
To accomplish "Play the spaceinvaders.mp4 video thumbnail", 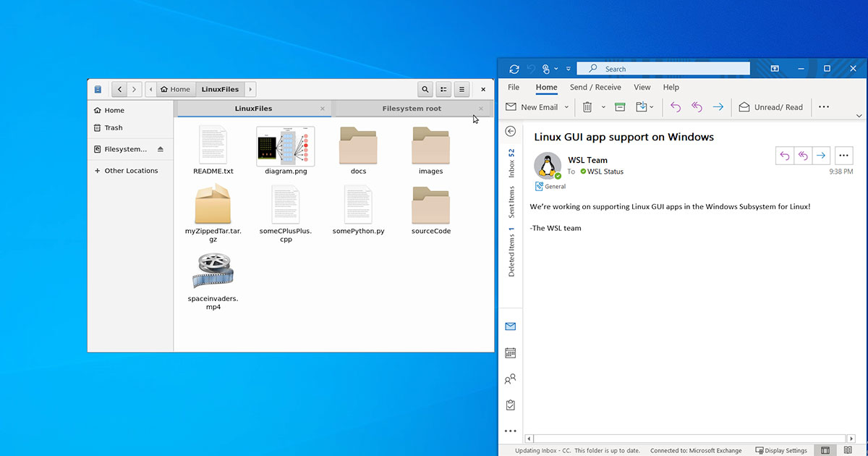I will click(x=213, y=270).
